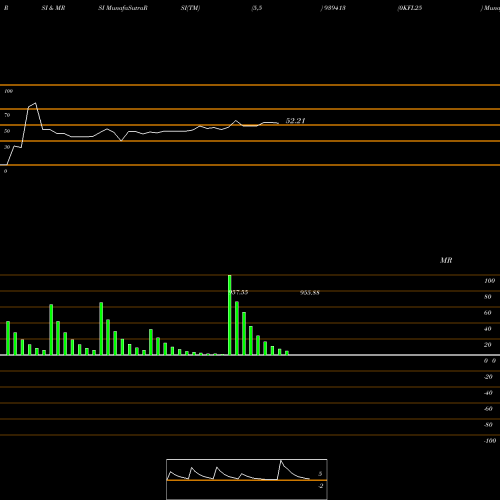Click the MR panel title
The height and width of the screenshot is (500, 500).
click(x=446, y=260)
